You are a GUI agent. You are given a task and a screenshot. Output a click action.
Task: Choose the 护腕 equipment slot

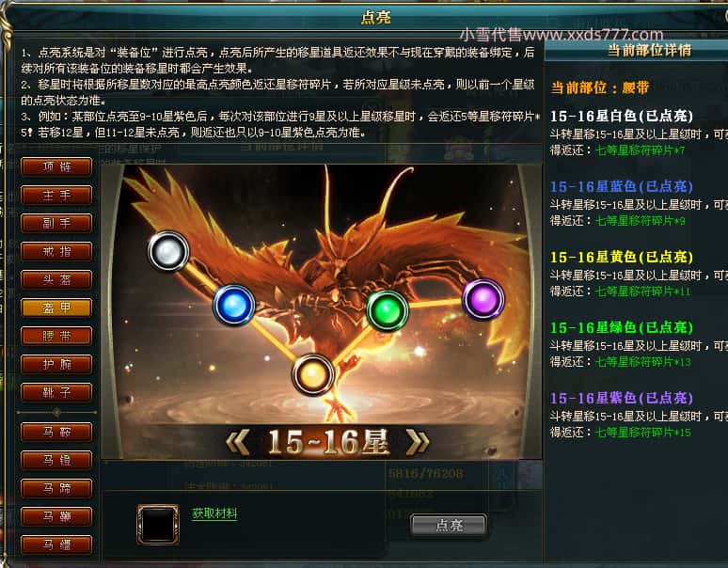click(x=56, y=364)
